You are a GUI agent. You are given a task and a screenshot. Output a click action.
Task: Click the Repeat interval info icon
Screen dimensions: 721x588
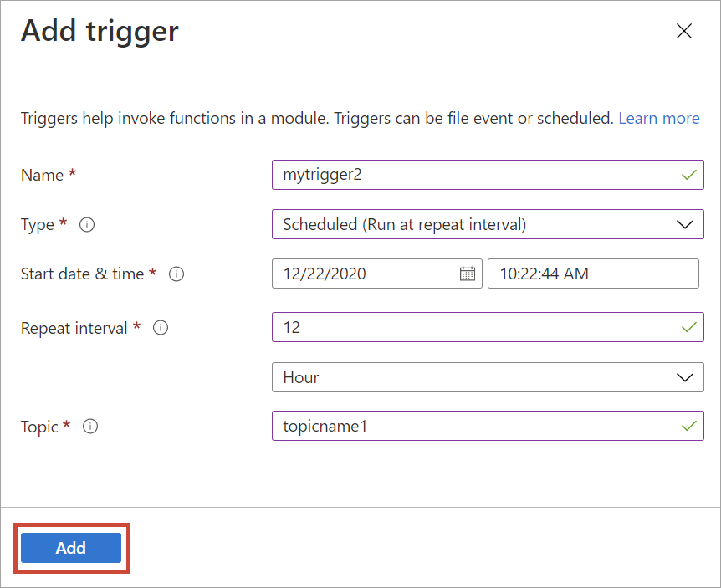click(161, 328)
